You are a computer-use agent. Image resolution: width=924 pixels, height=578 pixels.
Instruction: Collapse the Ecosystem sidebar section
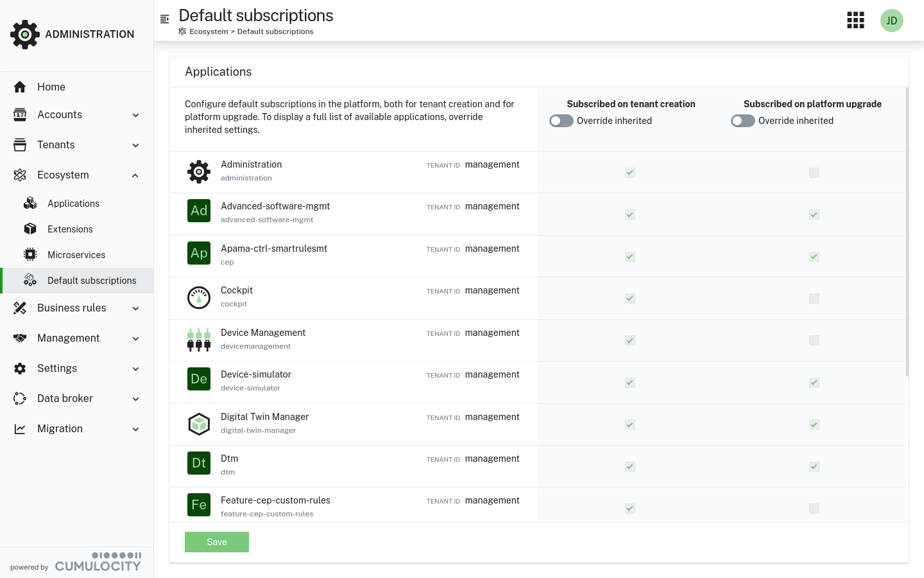tap(63, 175)
